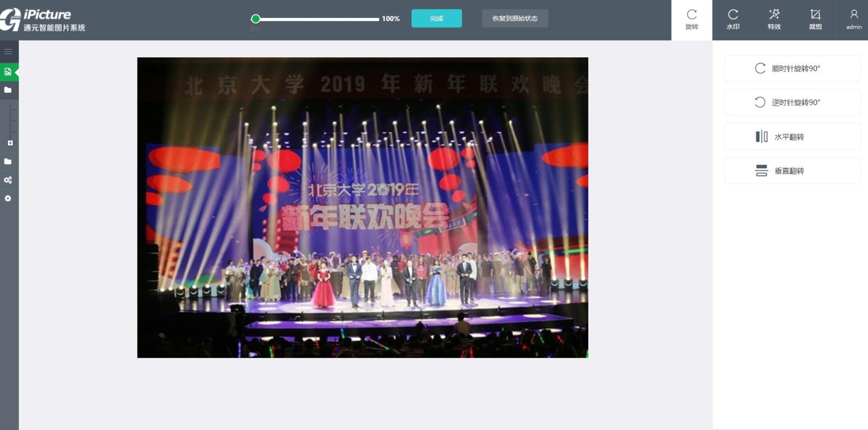Select the 裁剪 crop tool
This screenshot has width=868, height=430.
pyautogui.click(x=815, y=18)
